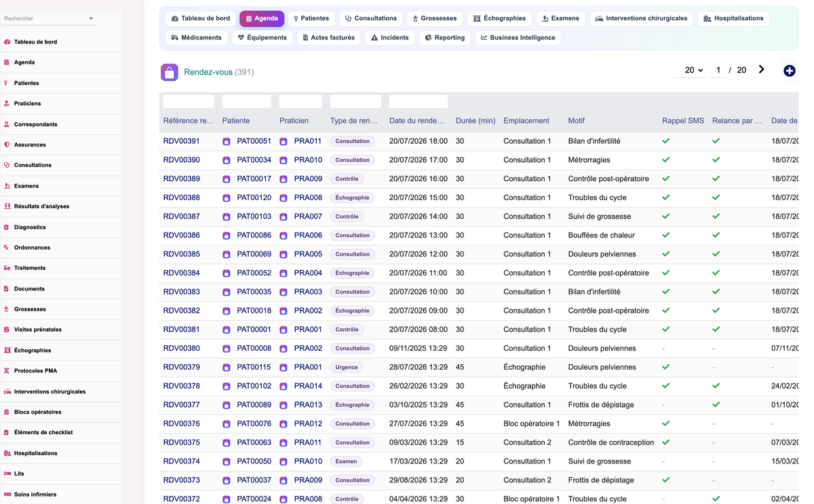814x504 pixels.
Task: Open Résultats d'analyses in sidebar
Action: (x=41, y=206)
